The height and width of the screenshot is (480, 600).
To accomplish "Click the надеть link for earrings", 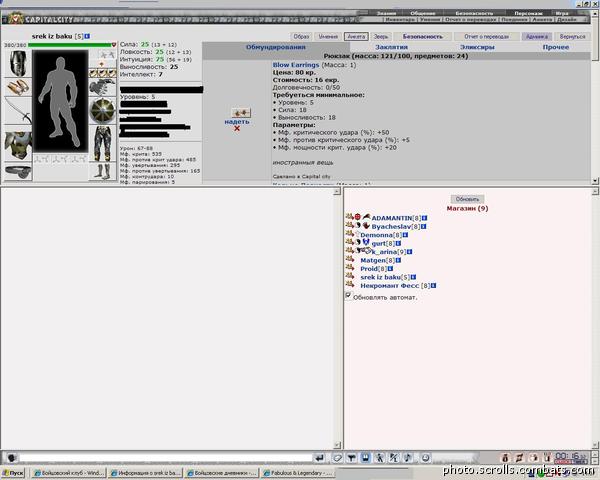I will (237, 121).
